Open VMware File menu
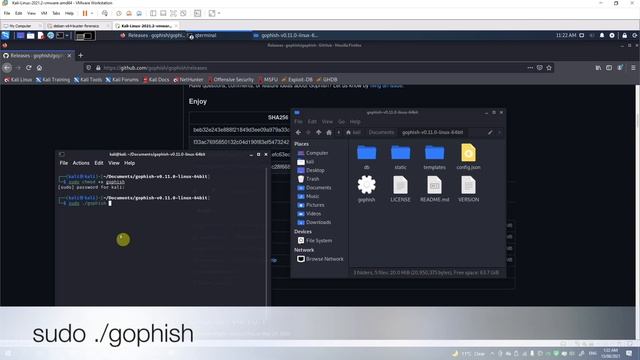Image resolution: width=640 pixels, height=360 pixels. [7, 13]
